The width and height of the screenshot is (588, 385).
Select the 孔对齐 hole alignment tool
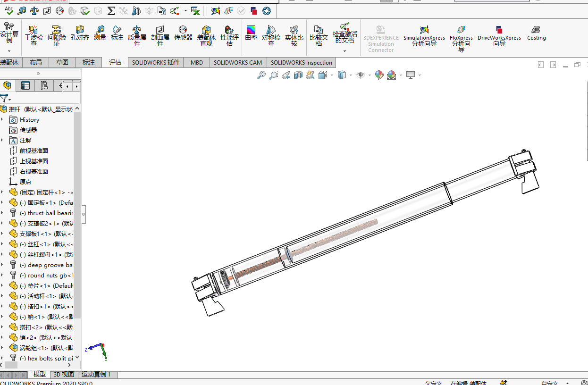coord(80,33)
